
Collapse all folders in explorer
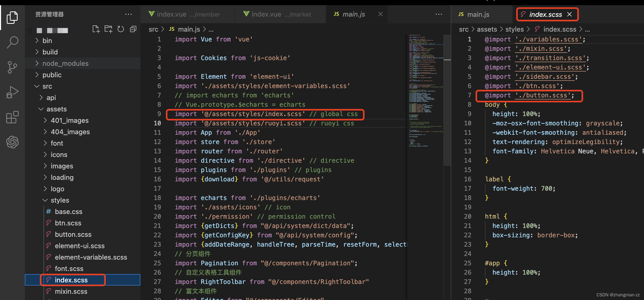click(x=133, y=29)
